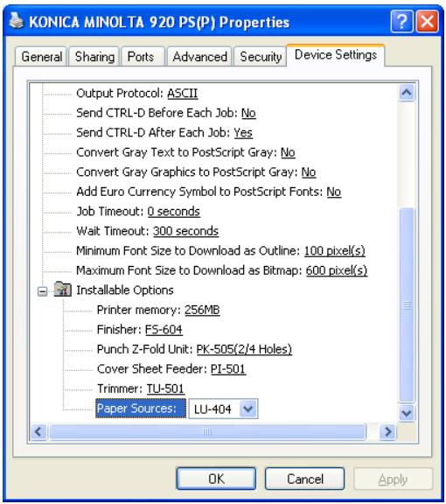Click the Apply button
The height and width of the screenshot is (504, 446).
tap(393, 479)
